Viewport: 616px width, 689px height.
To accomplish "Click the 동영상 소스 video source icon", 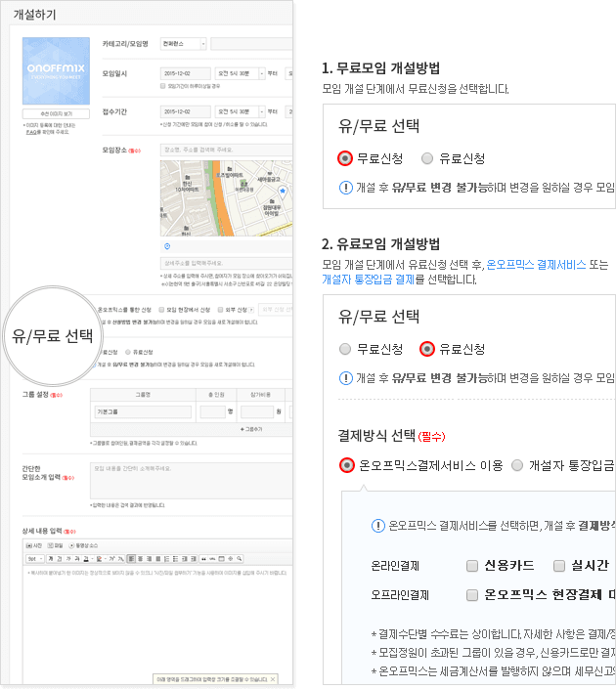I will pyautogui.click(x=71, y=545).
